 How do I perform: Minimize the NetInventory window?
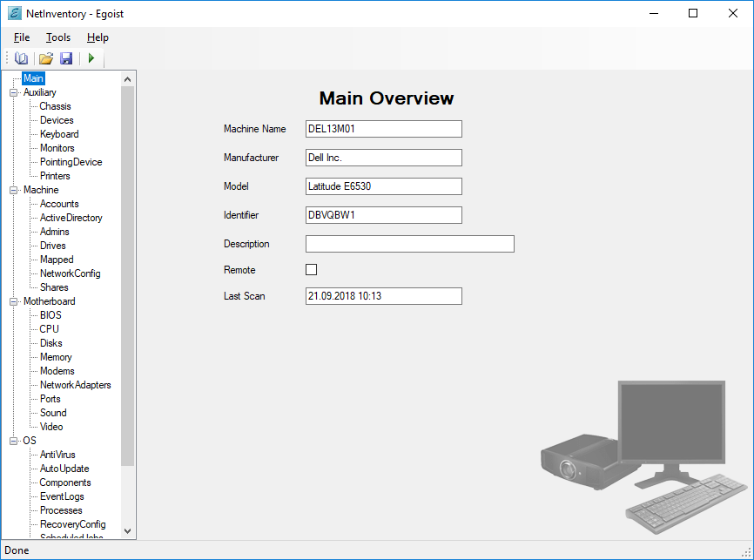point(654,13)
